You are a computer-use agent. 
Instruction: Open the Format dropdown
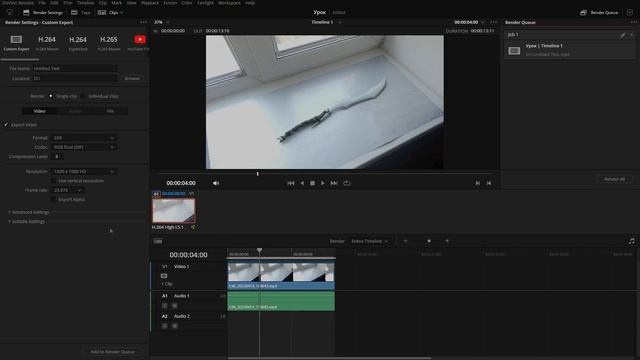tap(83, 138)
